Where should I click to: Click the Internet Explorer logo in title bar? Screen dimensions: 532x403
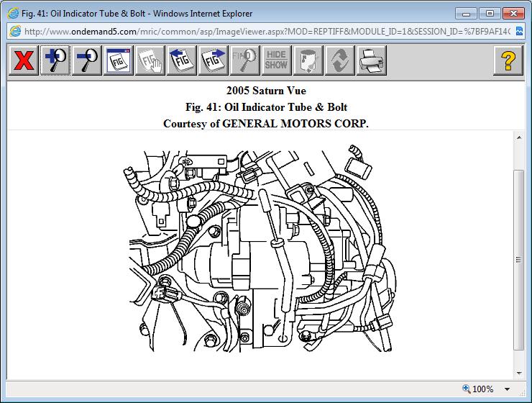point(13,14)
